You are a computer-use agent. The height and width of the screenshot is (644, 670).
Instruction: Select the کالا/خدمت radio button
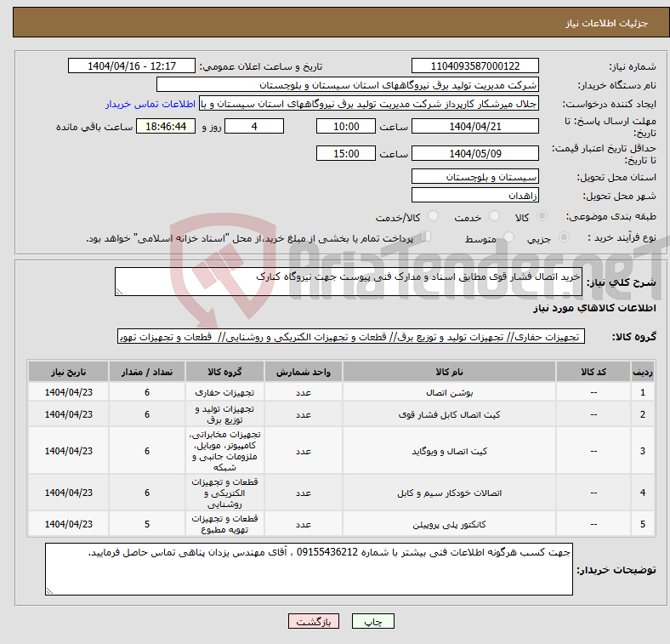(434, 216)
